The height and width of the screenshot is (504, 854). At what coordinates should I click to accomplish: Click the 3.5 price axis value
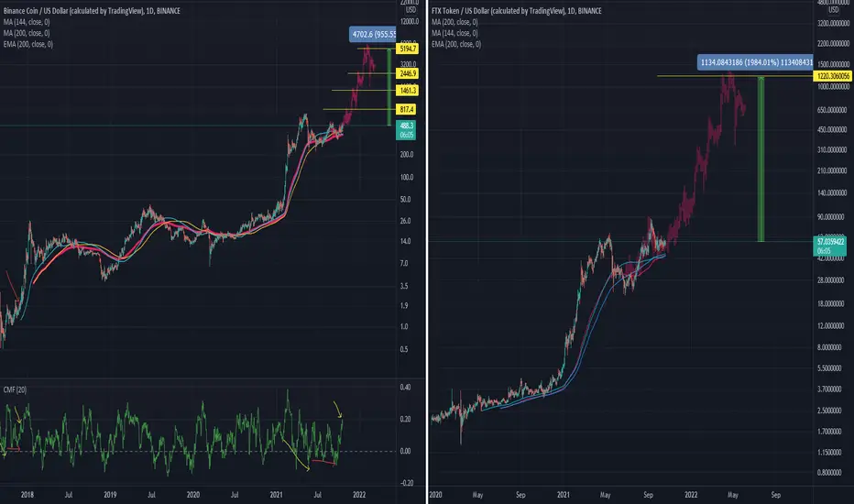click(404, 286)
